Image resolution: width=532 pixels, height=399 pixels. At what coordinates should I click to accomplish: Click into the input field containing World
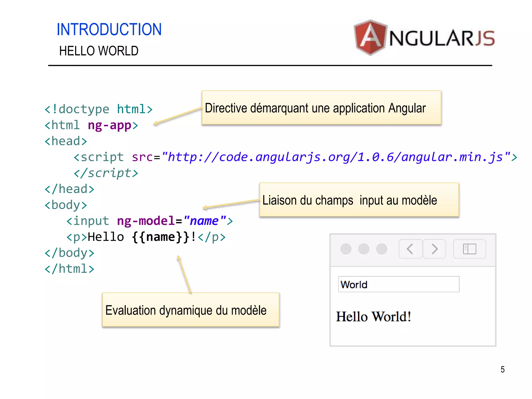[399, 284]
